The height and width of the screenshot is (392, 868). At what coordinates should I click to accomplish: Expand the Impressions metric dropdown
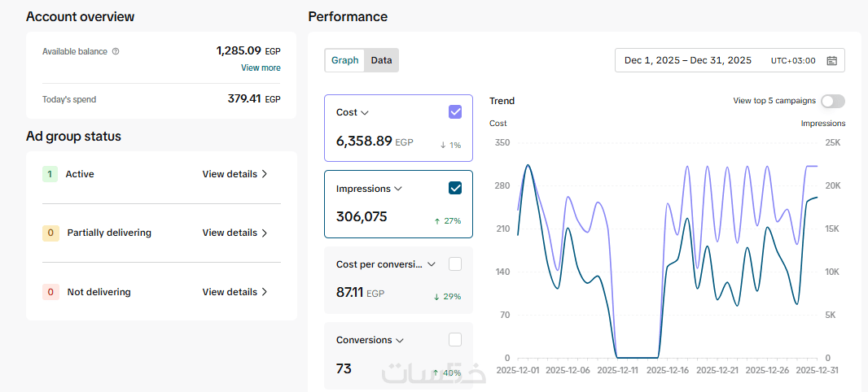click(398, 189)
